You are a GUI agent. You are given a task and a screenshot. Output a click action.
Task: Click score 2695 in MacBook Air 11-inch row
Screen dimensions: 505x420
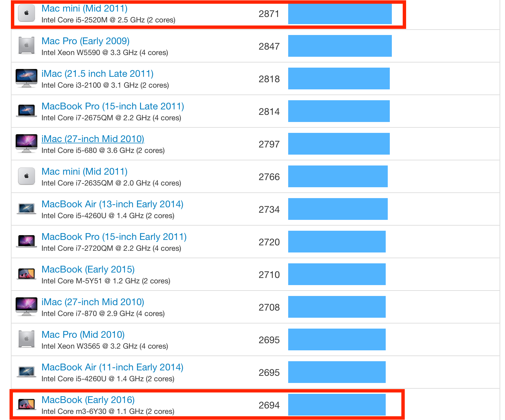coord(269,373)
